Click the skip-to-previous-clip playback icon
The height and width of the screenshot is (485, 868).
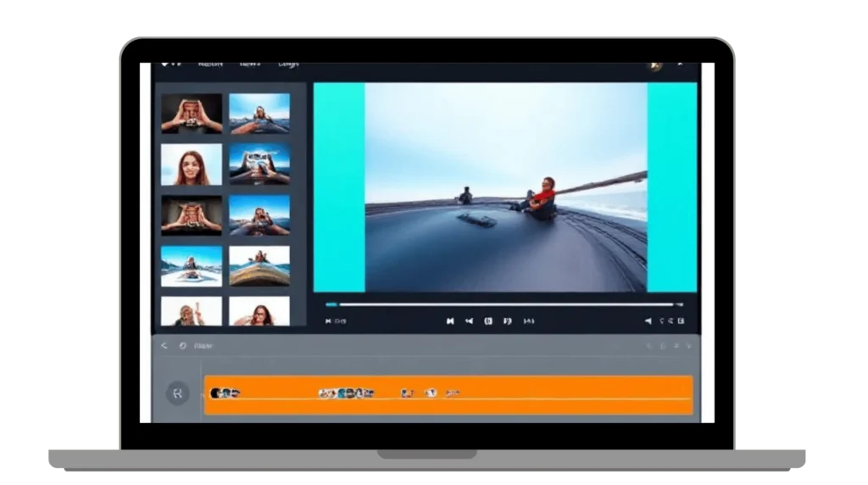(449, 321)
